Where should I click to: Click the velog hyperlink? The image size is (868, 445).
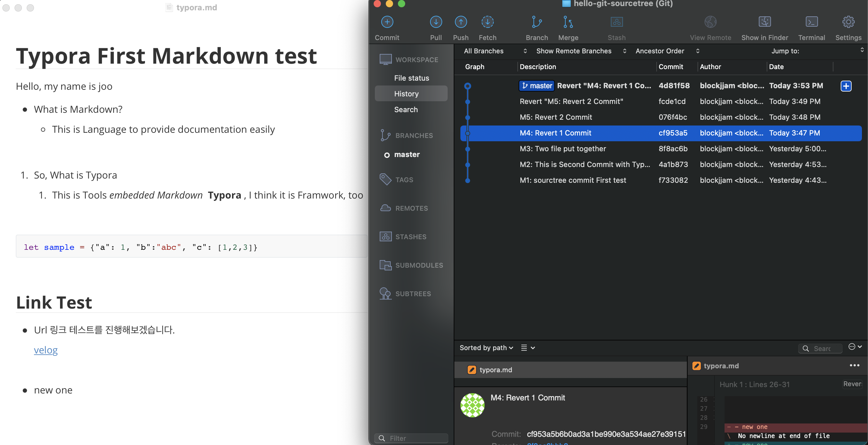coord(45,350)
